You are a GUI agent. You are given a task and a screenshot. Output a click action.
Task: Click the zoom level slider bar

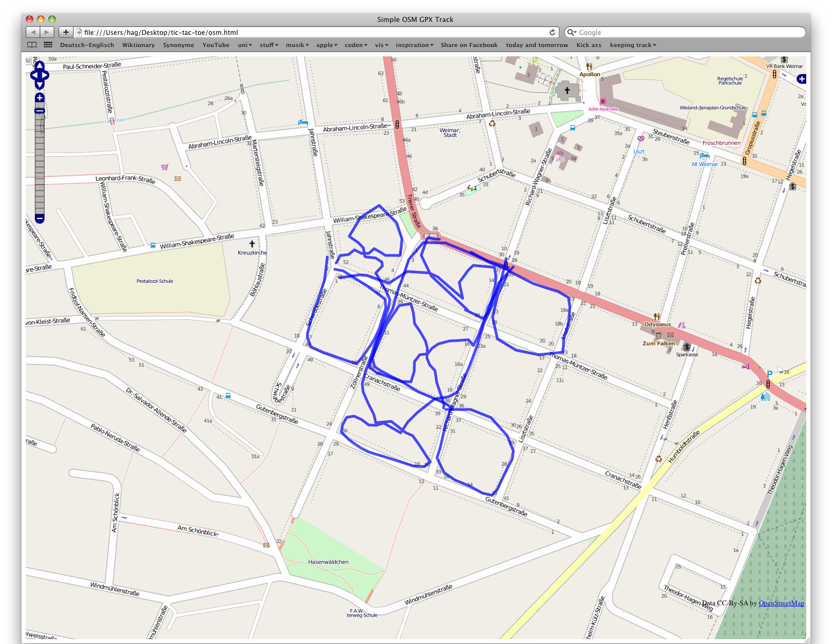point(40,161)
